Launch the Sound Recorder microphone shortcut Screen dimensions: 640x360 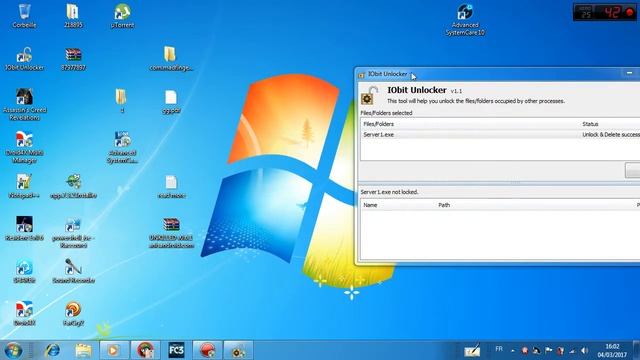73,271
